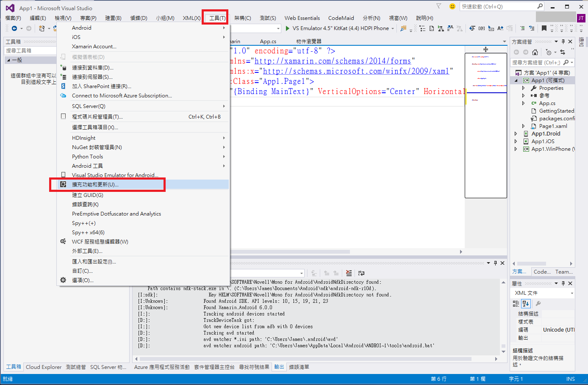
Task: Open notifications via the flag icon
Action: [439, 6]
